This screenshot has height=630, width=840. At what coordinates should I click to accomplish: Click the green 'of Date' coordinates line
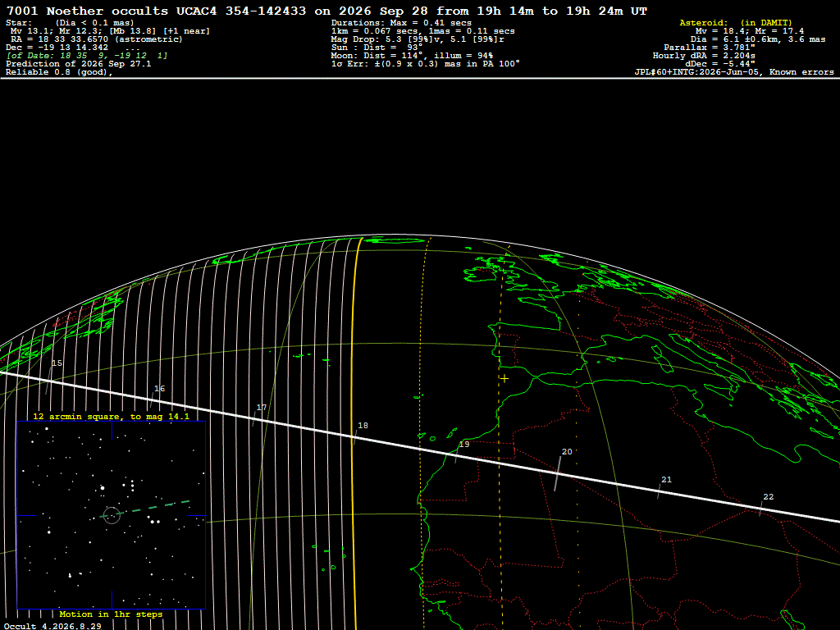[87, 56]
